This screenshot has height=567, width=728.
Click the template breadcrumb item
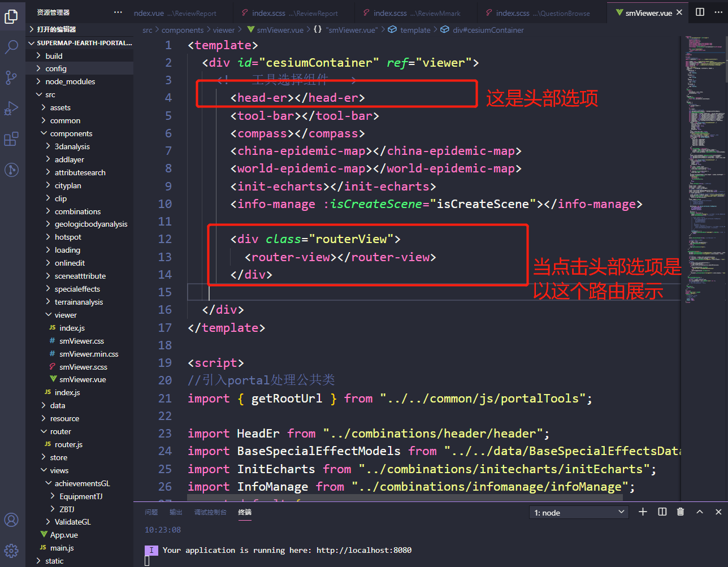pyautogui.click(x=415, y=30)
